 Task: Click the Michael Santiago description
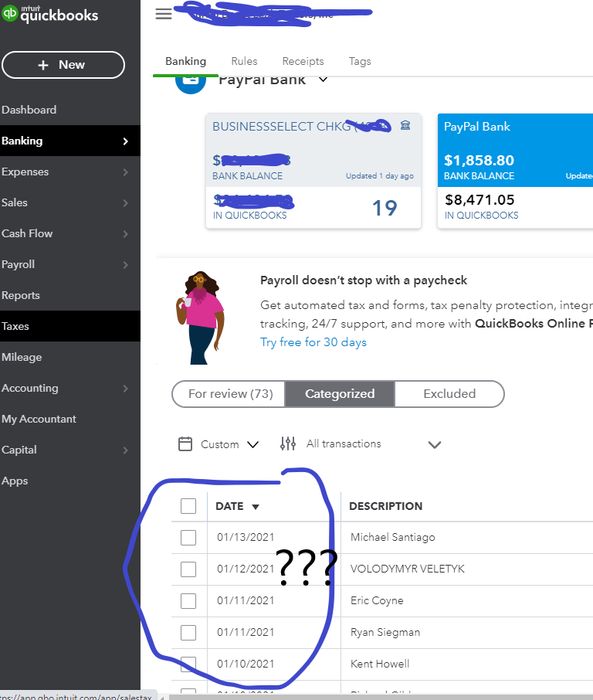pos(393,537)
